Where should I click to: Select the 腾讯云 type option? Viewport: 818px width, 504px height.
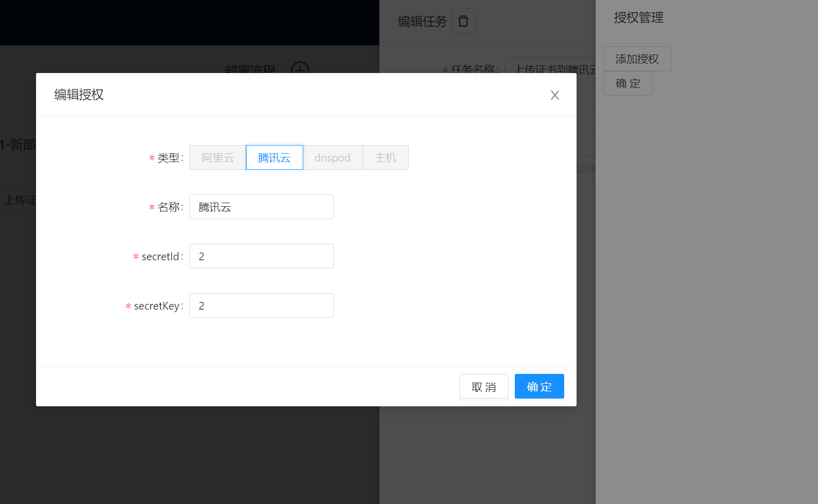[274, 157]
